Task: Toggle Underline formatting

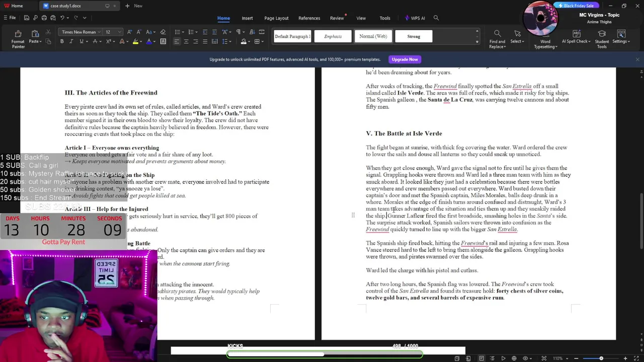Action: tap(81, 41)
